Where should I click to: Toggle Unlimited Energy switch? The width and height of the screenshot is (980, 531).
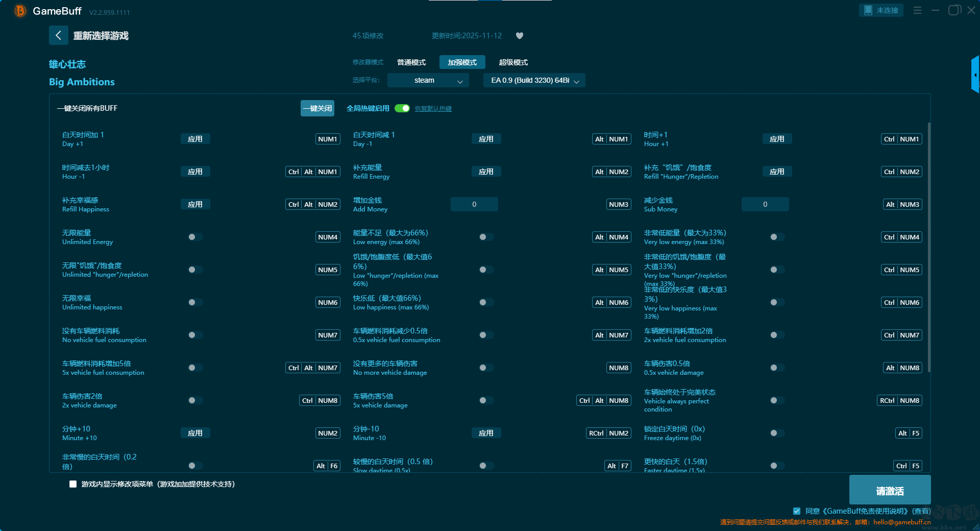195,237
